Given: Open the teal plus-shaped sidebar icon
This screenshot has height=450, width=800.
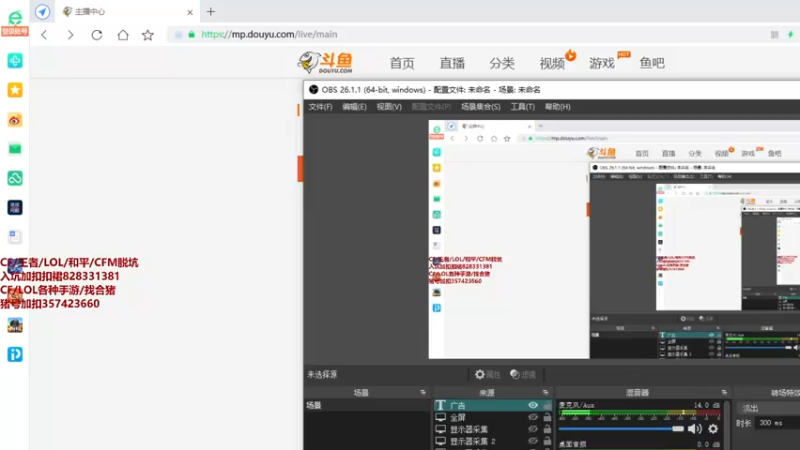Looking at the screenshot, I should pyautogui.click(x=15, y=61).
